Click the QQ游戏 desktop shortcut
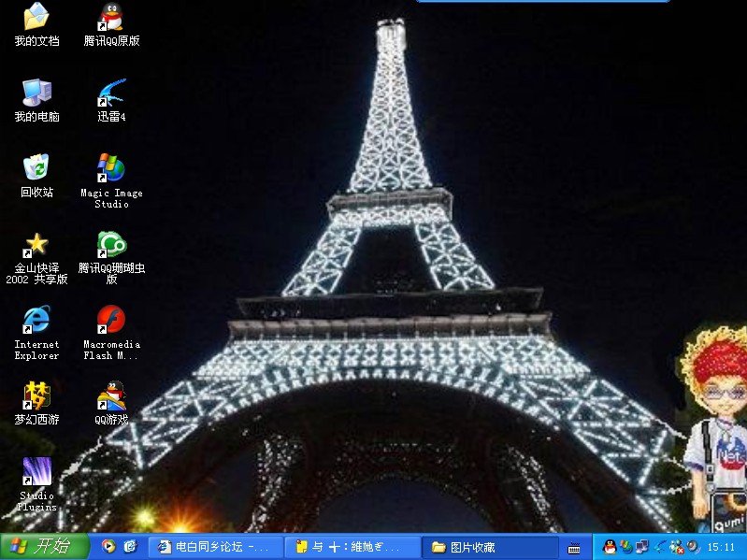Image resolution: width=747 pixels, height=560 pixels. (x=111, y=395)
